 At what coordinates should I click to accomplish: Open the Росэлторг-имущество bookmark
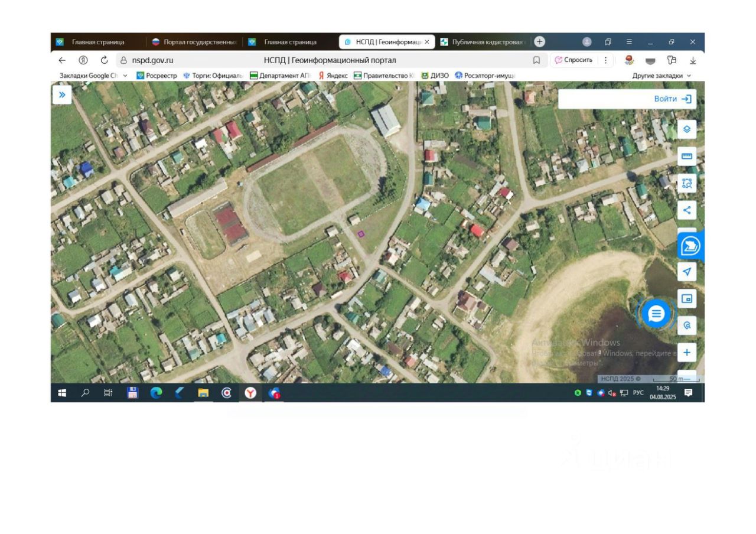(485, 76)
